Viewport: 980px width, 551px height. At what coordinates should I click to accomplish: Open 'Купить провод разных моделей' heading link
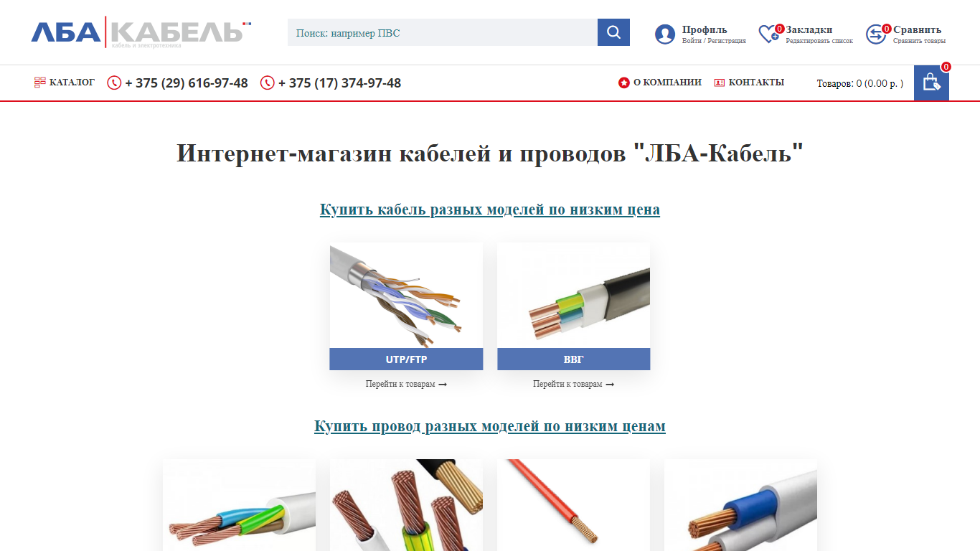490,426
